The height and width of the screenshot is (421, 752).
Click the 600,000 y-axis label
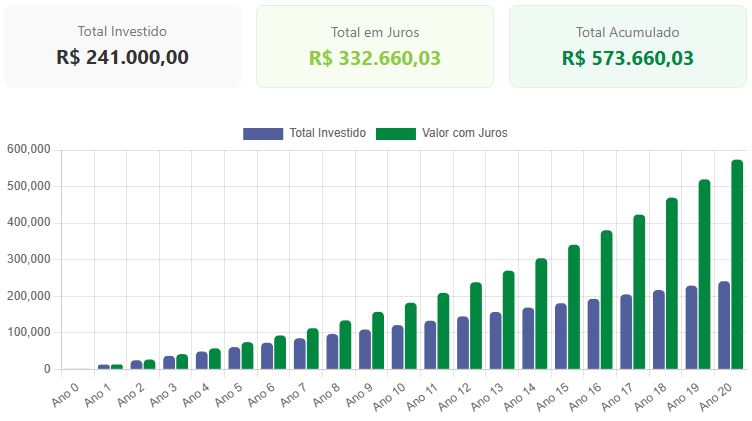pos(28,150)
